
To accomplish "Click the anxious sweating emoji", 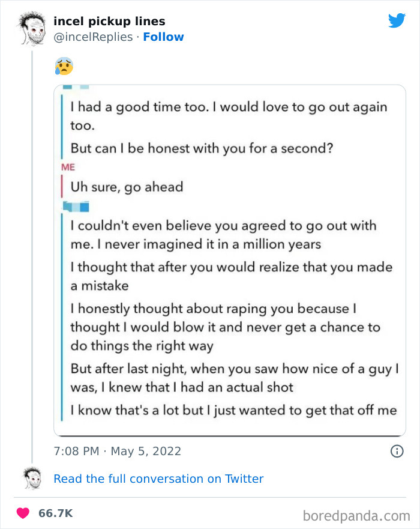I will 65,66.
